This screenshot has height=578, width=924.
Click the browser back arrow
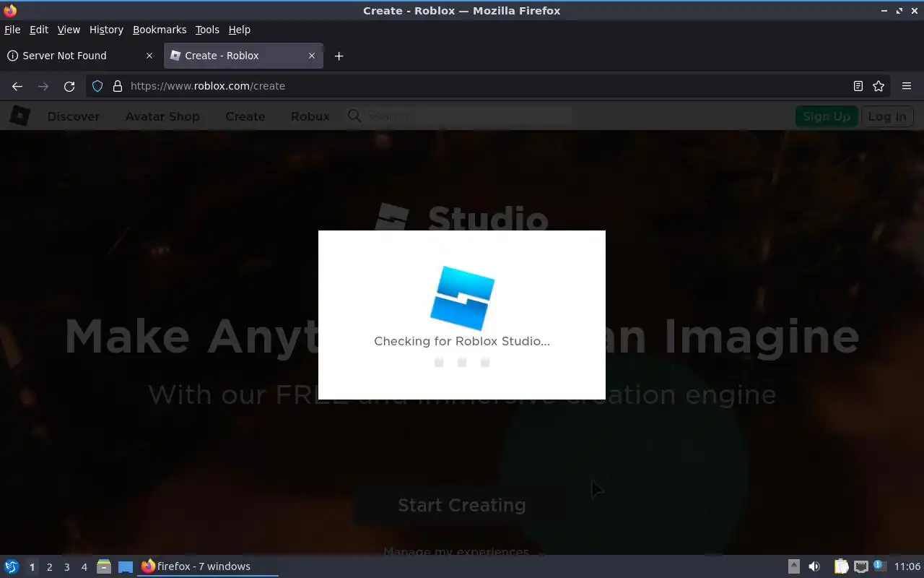(x=17, y=86)
